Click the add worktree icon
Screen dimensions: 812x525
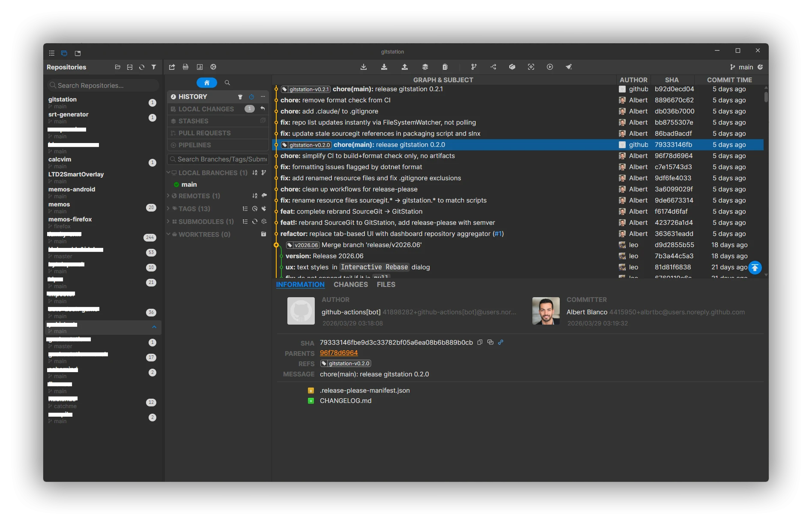(x=264, y=234)
